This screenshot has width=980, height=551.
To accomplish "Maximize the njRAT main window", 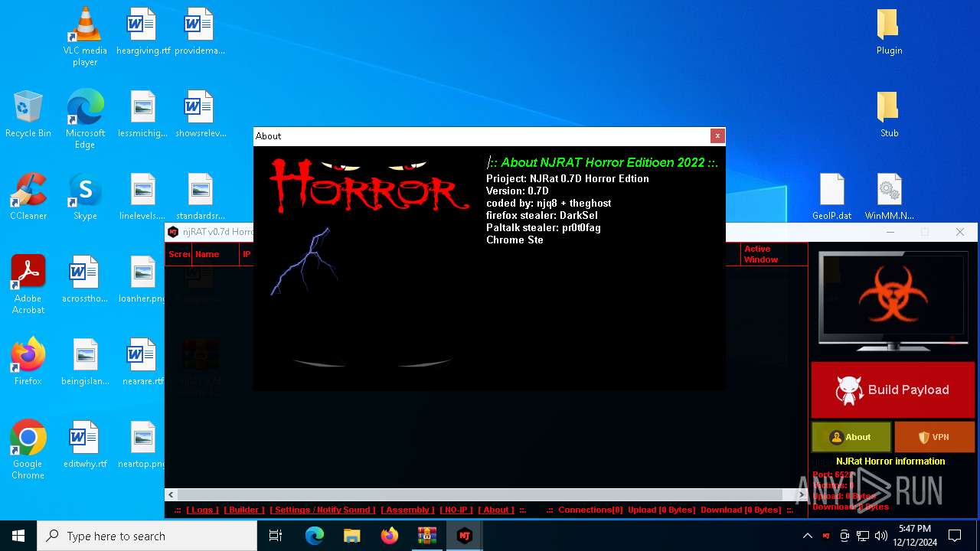I will coord(925,232).
